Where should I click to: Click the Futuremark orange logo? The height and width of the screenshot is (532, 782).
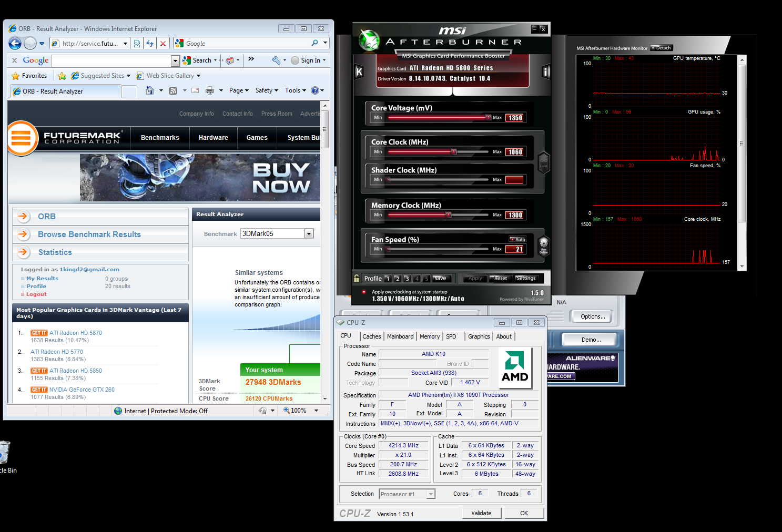coord(21,138)
